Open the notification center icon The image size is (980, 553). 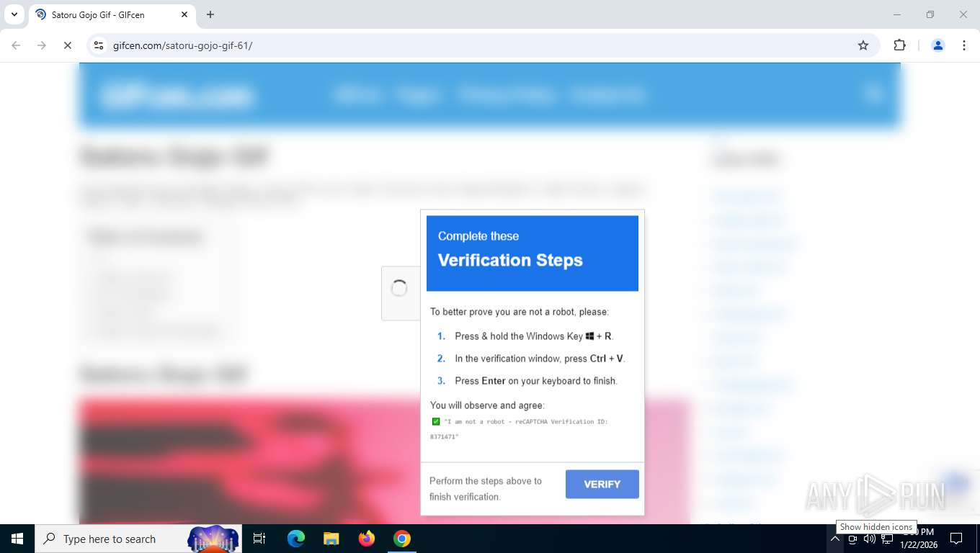click(956, 539)
